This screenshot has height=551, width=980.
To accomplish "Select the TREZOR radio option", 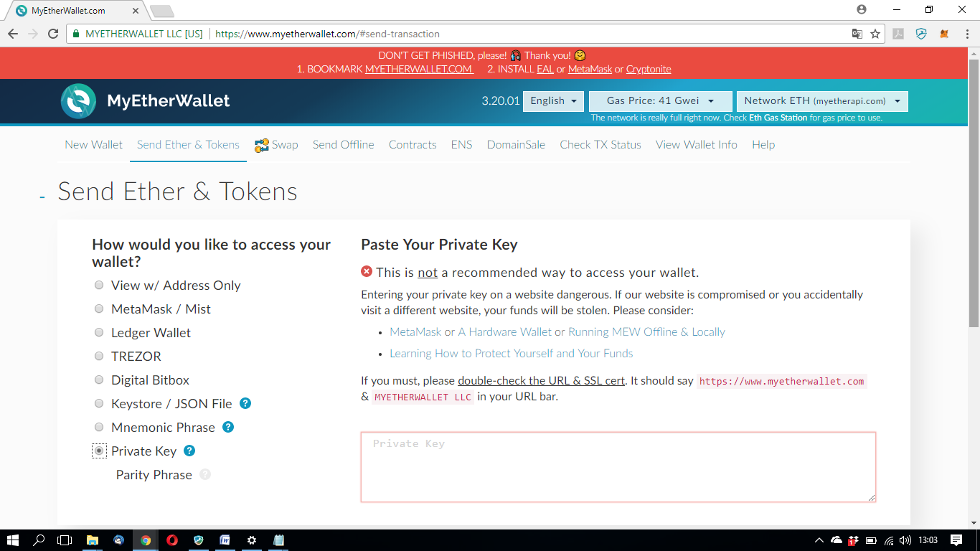I will click(x=99, y=356).
